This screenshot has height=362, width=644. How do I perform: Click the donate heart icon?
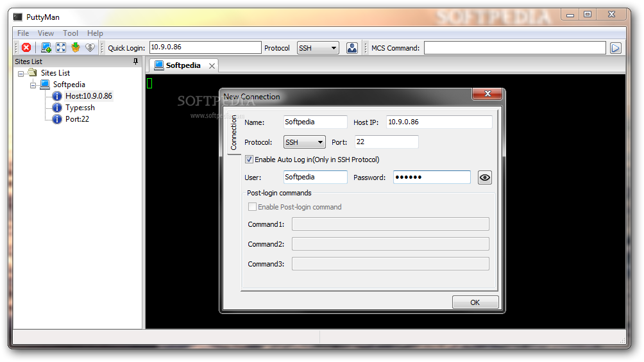coord(90,47)
